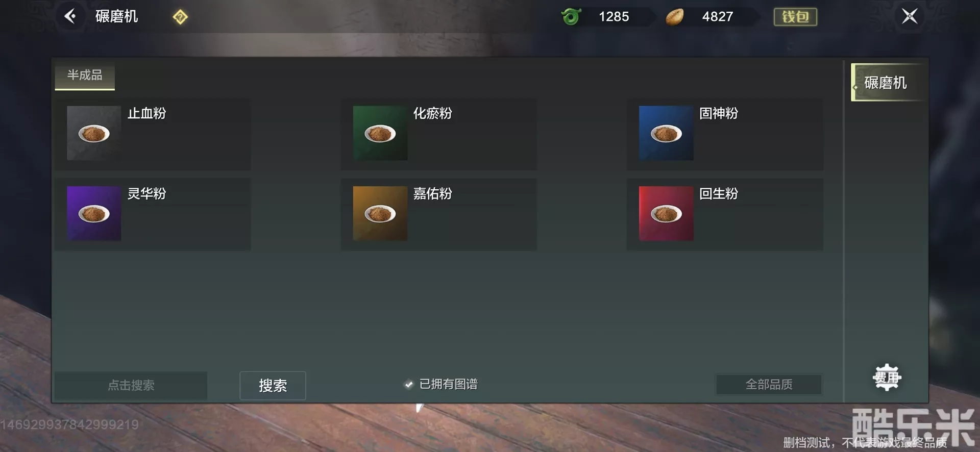
Task: Select the 嘉佑粉 orange powder icon
Action: [x=380, y=213]
